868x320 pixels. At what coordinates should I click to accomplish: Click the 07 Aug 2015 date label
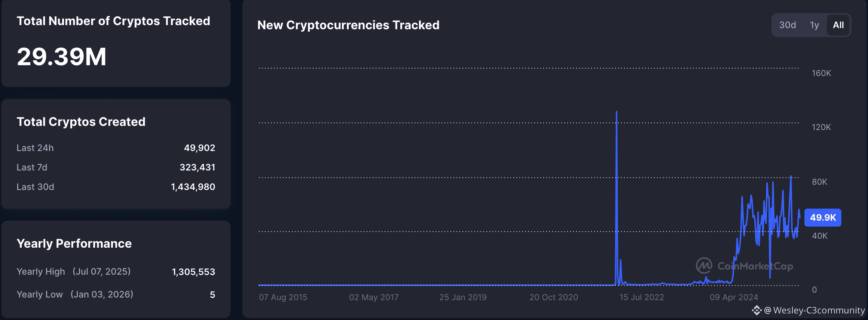coord(283,297)
